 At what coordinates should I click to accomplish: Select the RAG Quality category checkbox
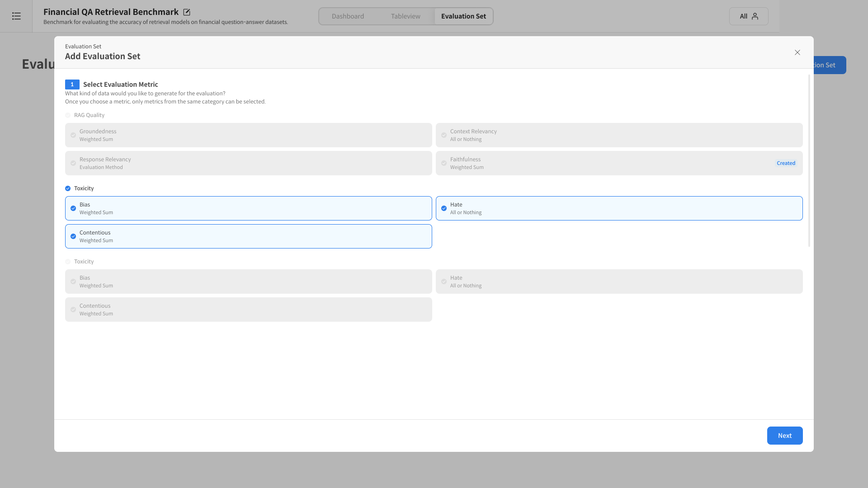[68, 115]
